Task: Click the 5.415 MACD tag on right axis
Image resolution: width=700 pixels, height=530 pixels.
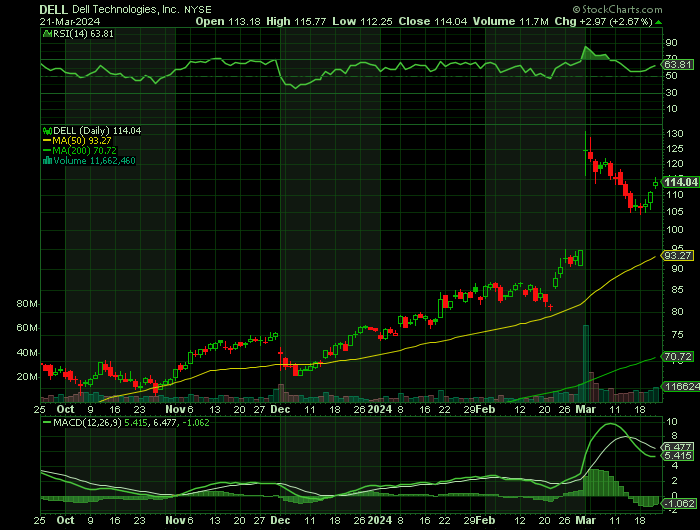Action: click(x=678, y=455)
